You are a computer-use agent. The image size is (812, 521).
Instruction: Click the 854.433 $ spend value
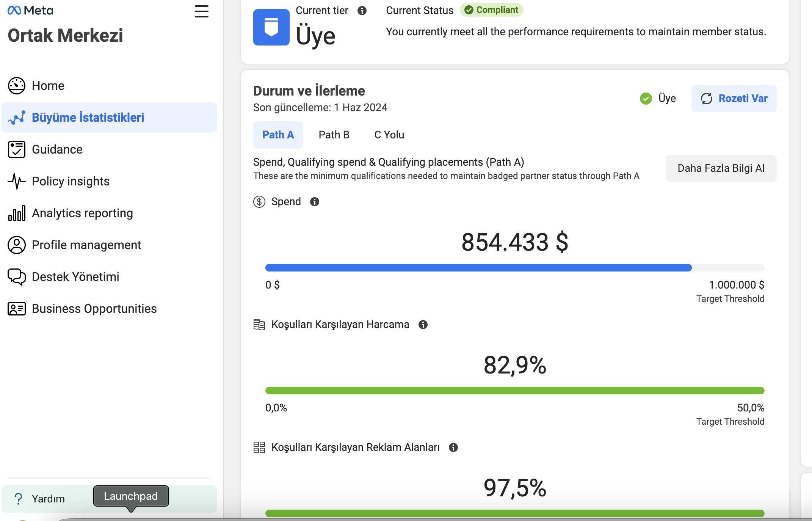515,242
